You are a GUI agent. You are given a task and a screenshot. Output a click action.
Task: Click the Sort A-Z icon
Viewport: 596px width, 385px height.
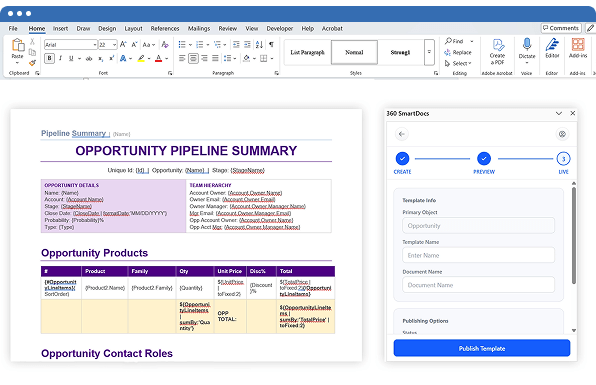[259, 44]
